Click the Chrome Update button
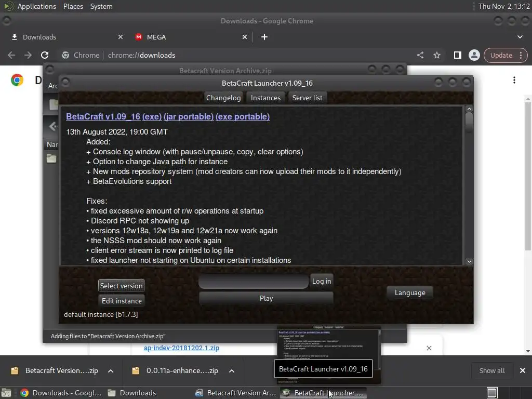The image size is (532, 399). (x=501, y=55)
